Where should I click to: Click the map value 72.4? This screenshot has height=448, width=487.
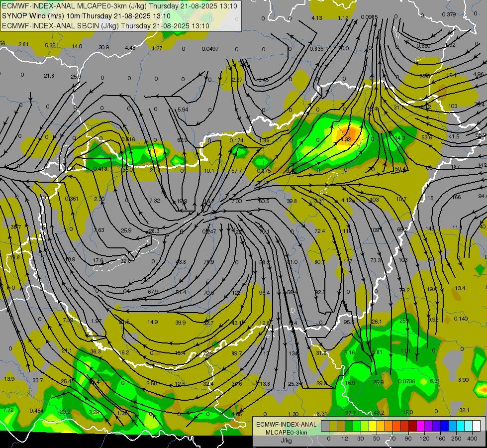319,231
